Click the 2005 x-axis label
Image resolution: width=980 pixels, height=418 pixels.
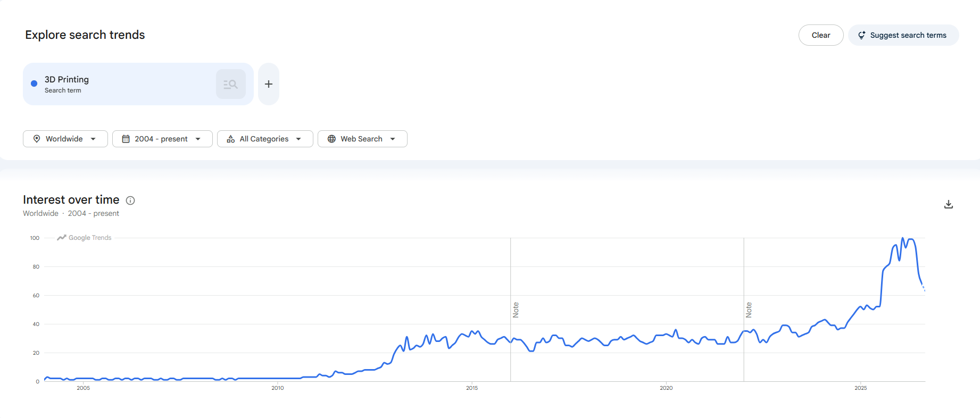point(83,388)
